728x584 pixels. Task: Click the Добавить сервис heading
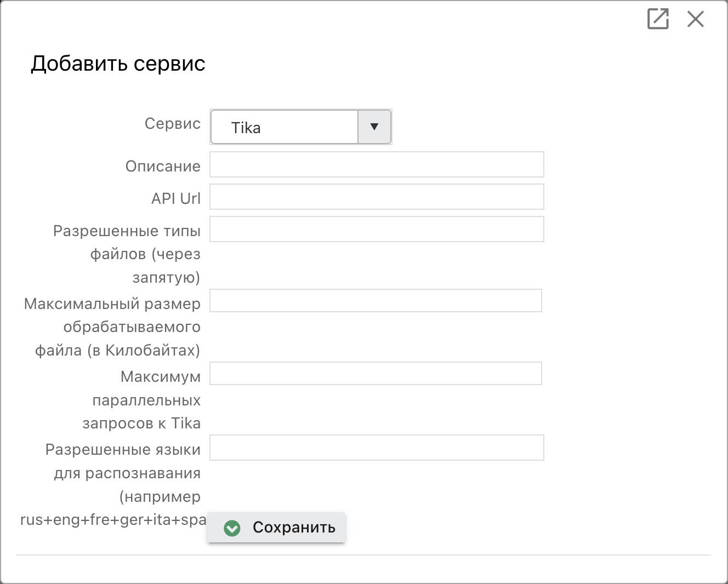118,64
